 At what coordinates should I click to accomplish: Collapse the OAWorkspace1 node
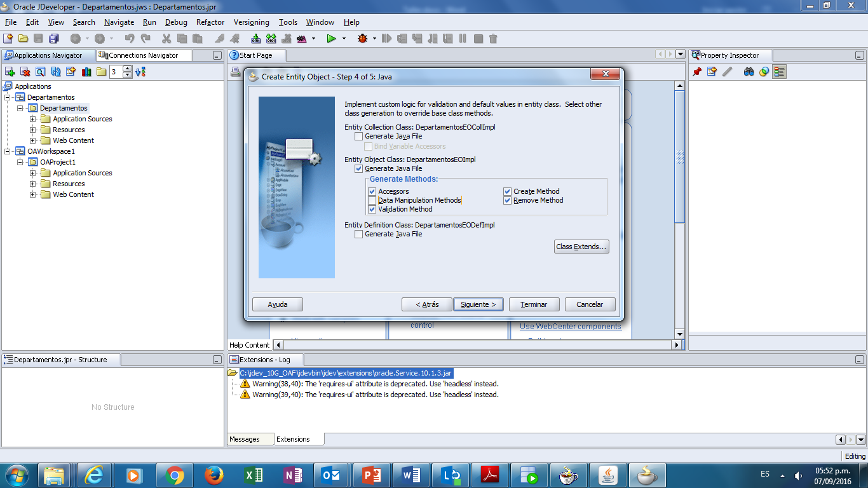(x=8, y=151)
